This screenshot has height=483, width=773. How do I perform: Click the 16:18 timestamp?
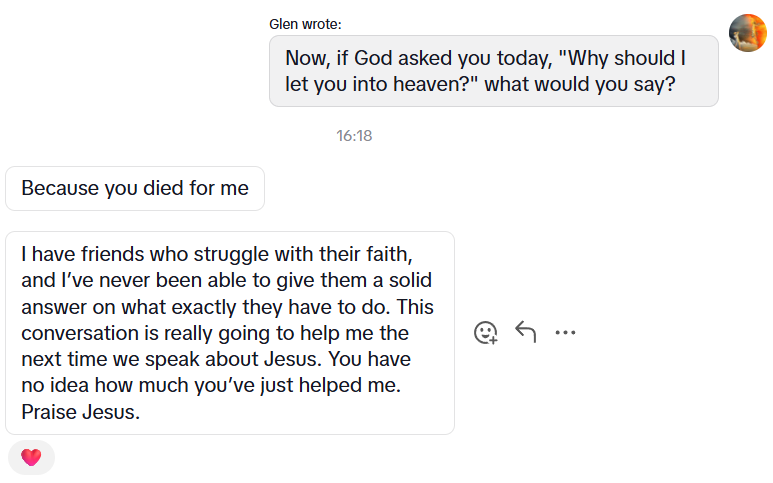pyautogui.click(x=354, y=136)
